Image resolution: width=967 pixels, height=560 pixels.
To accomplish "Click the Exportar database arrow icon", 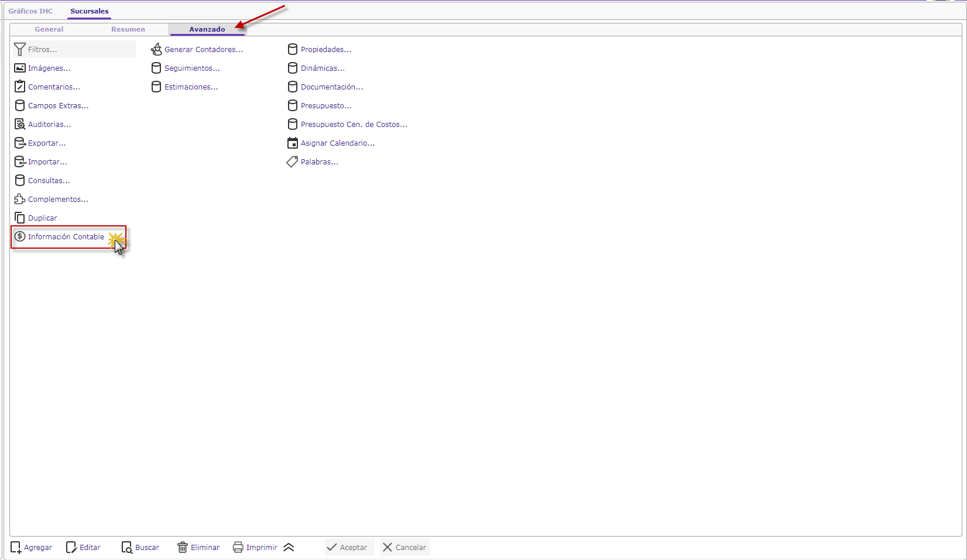I will 20,143.
